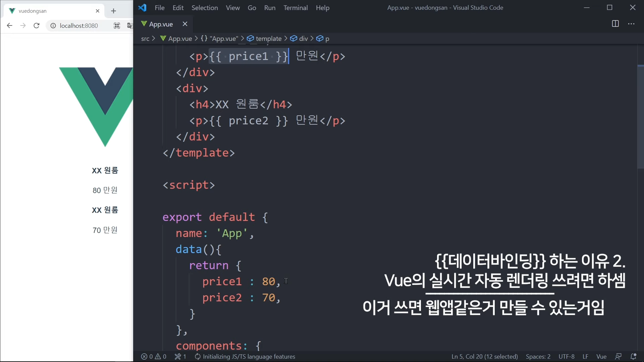Screen dimensions: 644x362
Task: Change language mode from Vue
Action: [601, 356]
